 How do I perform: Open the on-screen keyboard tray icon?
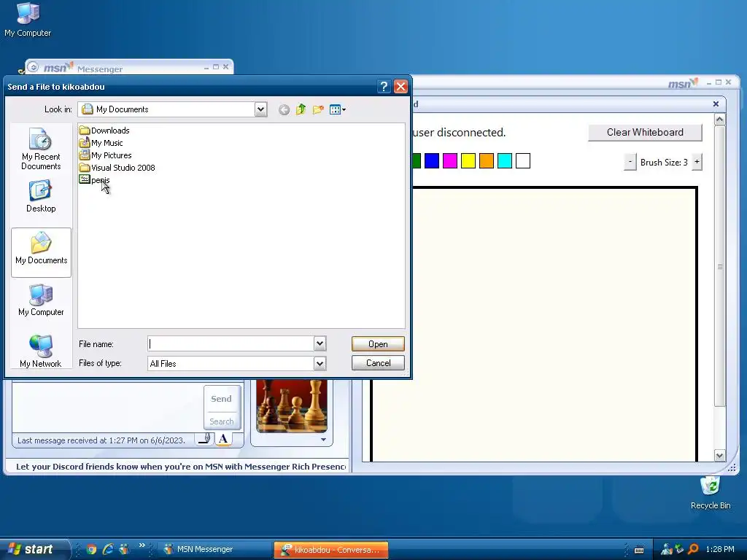click(x=639, y=550)
